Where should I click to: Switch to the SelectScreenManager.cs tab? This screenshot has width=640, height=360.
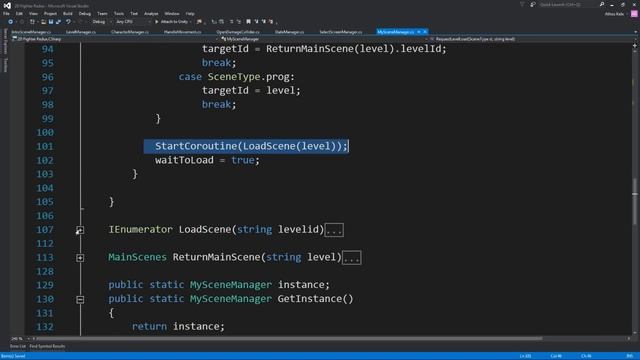pos(341,32)
